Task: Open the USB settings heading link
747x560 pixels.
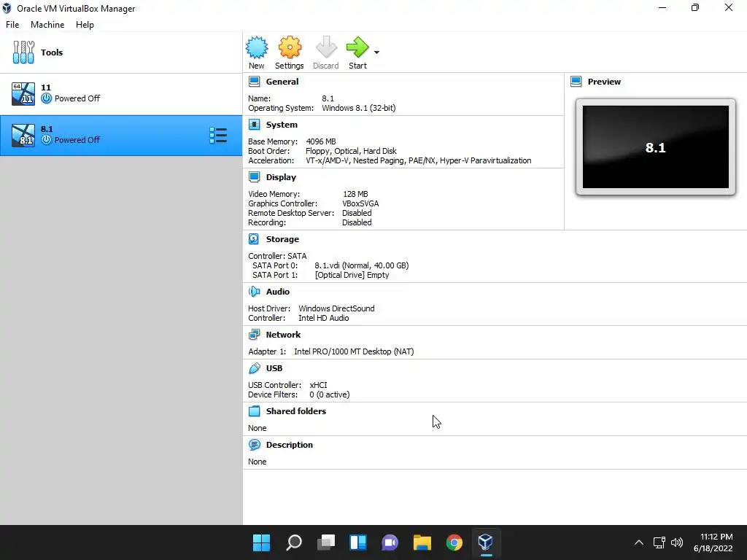Action: 274,368
